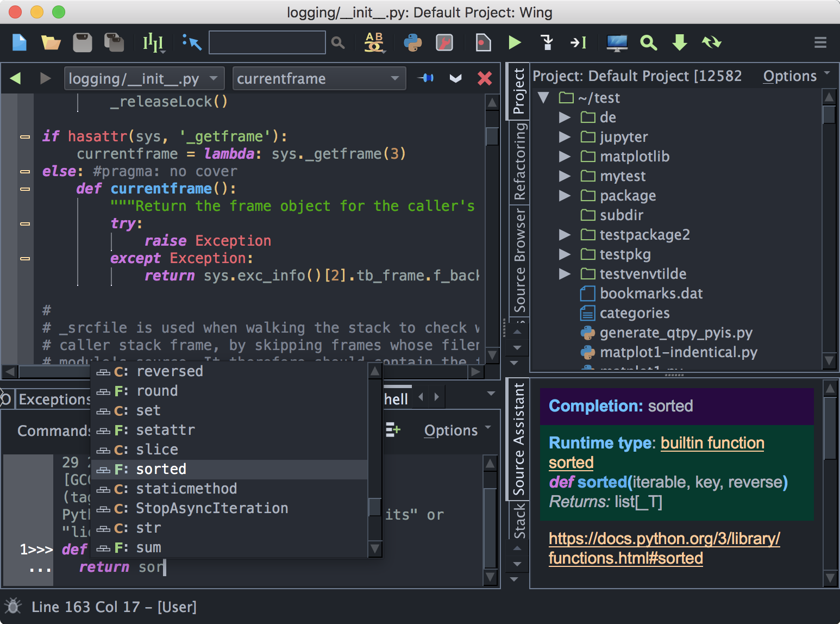
Task: Open the monitor/display toolbar icon
Action: point(617,42)
